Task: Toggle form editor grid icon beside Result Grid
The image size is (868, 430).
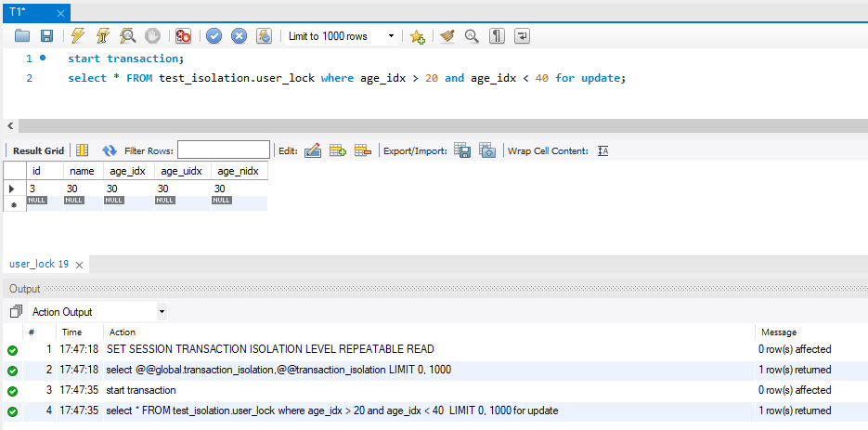Action: click(83, 150)
